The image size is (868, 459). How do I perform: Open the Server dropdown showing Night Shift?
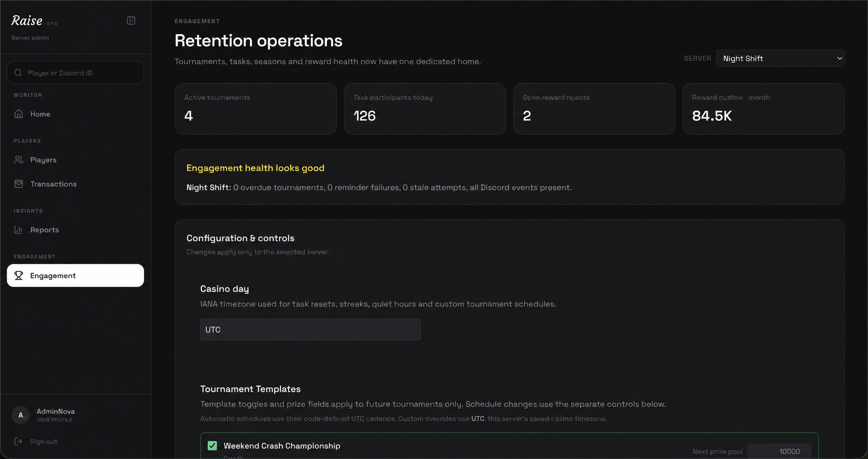[780, 58]
